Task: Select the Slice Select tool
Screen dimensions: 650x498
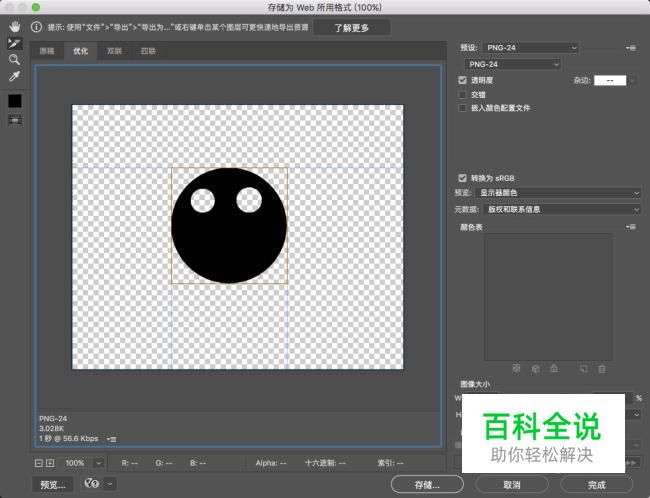Action: pos(14,43)
